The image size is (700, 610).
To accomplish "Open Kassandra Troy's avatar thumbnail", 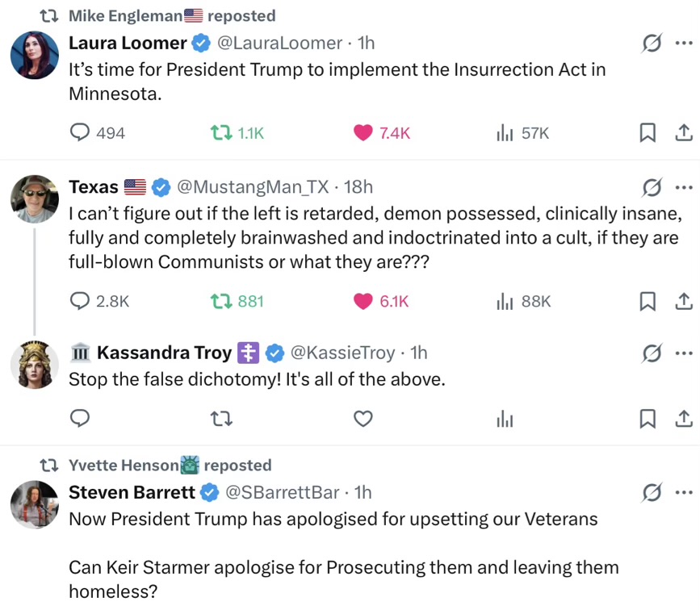I will [34, 365].
